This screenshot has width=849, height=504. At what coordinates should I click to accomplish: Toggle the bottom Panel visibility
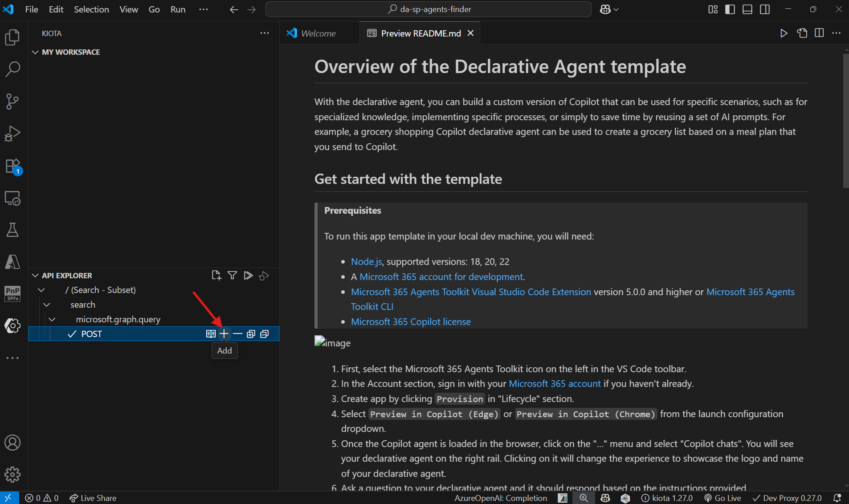tap(747, 9)
